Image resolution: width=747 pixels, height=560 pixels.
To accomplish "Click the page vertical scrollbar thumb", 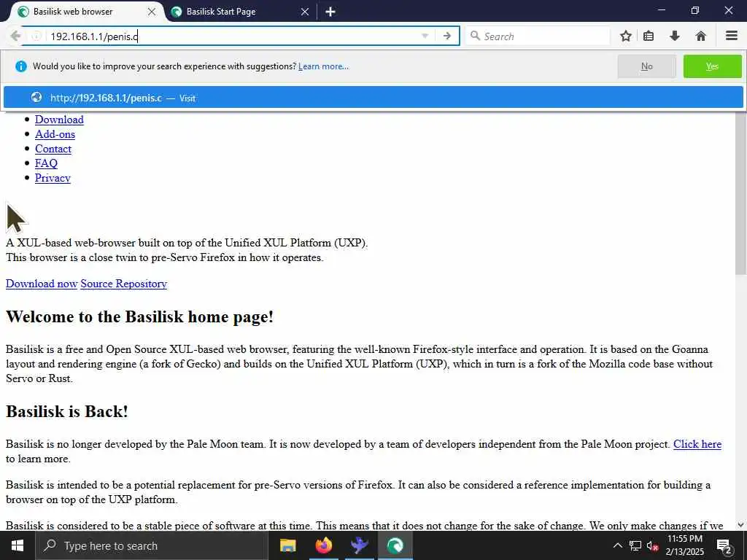I will click(x=740, y=192).
